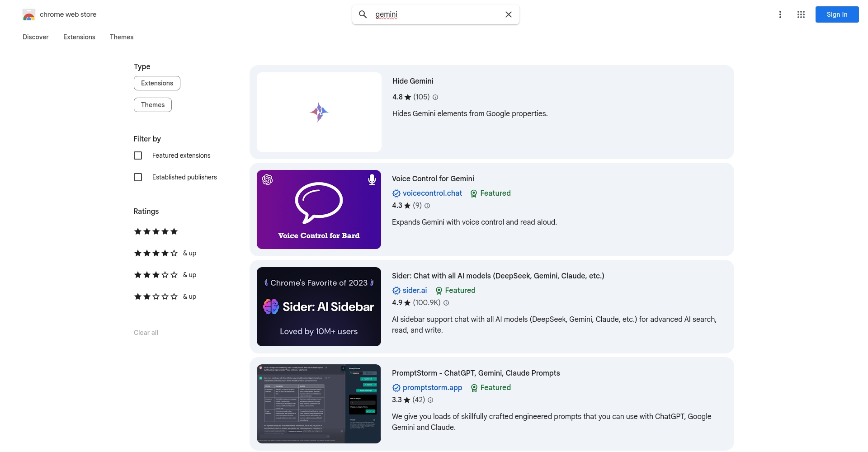Click Featured label on Voice Control listing
This screenshot has width=868, height=452.
coord(495,193)
